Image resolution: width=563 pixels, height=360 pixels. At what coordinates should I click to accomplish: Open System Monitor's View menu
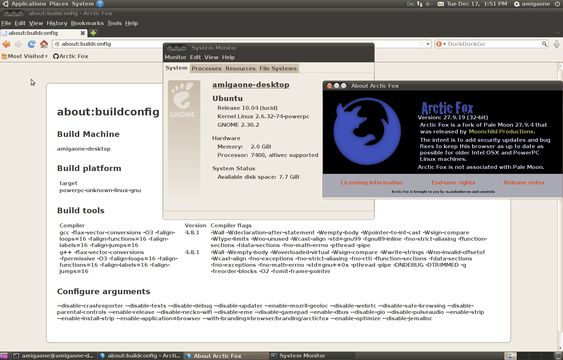[x=211, y=57]
